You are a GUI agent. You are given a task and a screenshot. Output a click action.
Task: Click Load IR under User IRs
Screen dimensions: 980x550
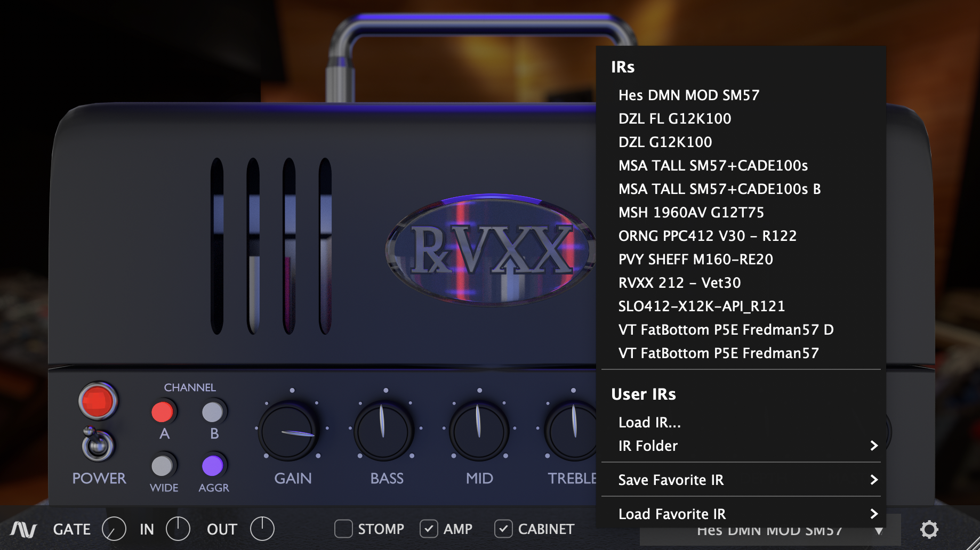(649, 422)
